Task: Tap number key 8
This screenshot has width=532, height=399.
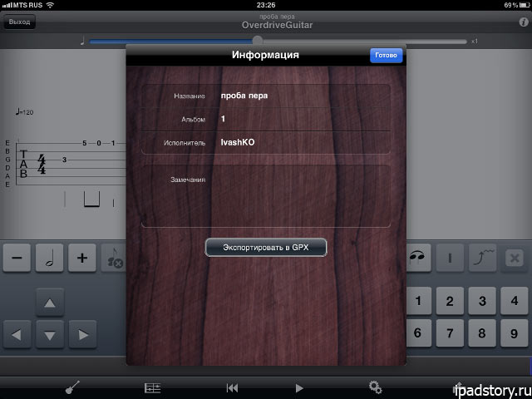Action: [x=482, y=332]
